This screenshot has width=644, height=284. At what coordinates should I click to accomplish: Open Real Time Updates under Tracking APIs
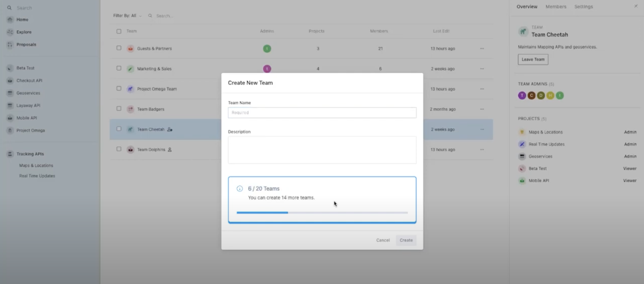click(37, 176)
